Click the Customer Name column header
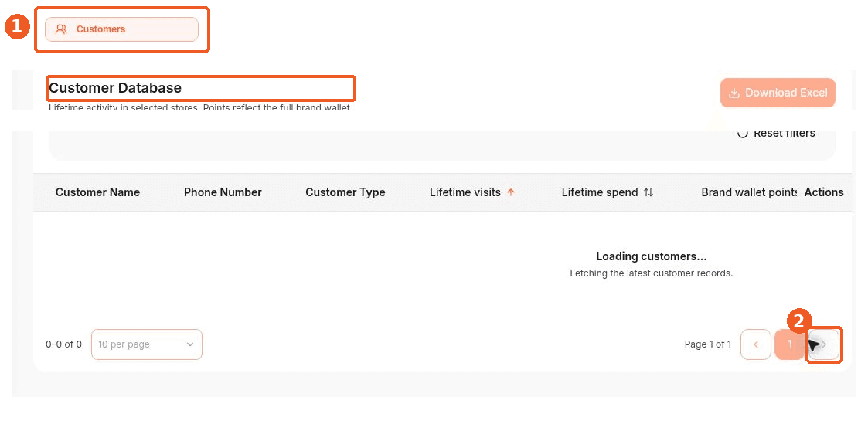Image resolution: width=868 pixels, height=424 pixels. click(x=97, y=192)
